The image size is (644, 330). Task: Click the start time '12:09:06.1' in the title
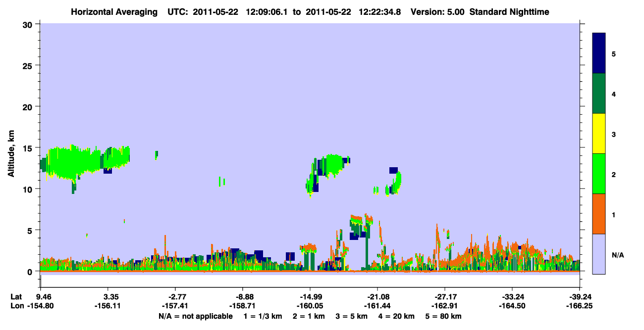click(266, 11)
